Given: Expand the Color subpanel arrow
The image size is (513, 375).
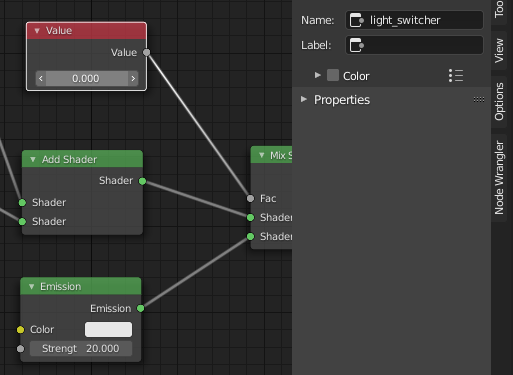Looking at the screenshot, I should pyautogui.click(x=317, y=75).
